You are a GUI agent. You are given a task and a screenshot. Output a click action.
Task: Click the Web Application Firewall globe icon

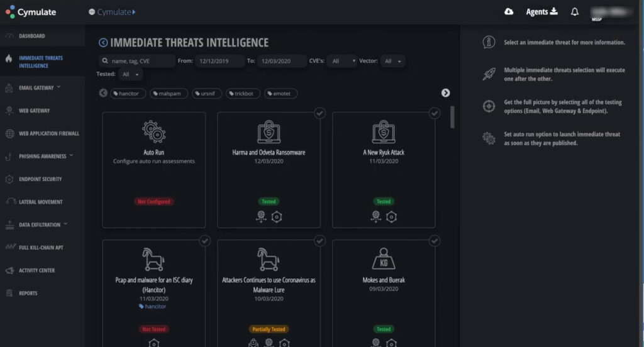pos(9,133)
